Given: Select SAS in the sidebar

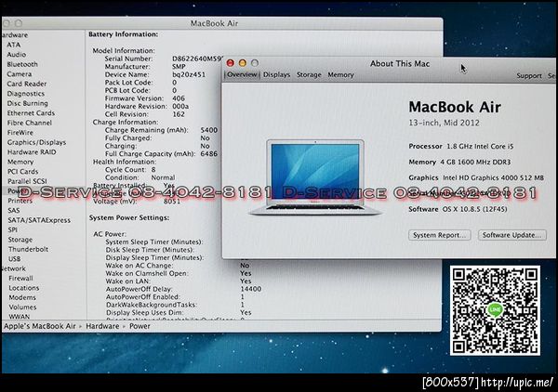Looking at the screenshot, I should click(14, 210).
